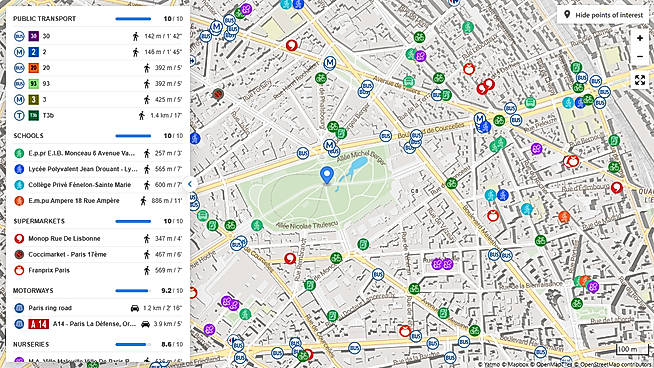Select the MOTORWAYS section header
The height and width of the screenshot is (368, 654).
click(x=33, y=290)
